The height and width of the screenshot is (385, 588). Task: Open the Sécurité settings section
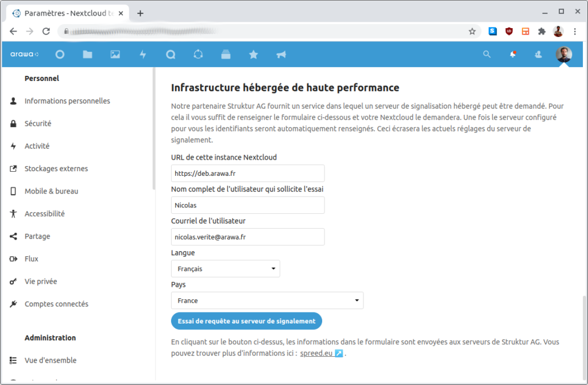click(x=38, y=124)
